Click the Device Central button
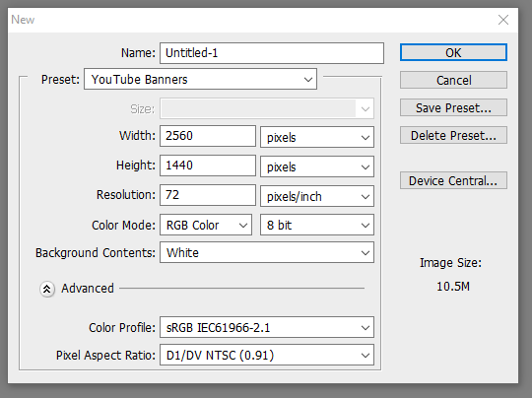Viewport: 532px width, 398px height. (x=453, y=180)
